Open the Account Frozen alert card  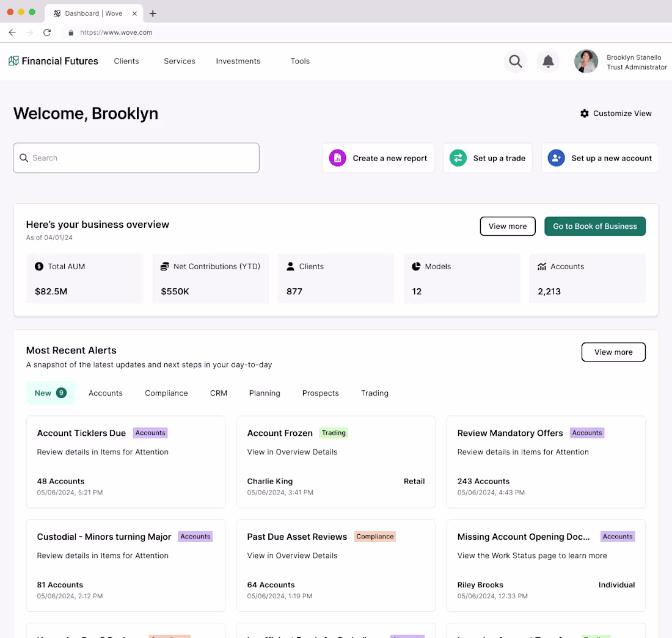[x=336, y=462]
